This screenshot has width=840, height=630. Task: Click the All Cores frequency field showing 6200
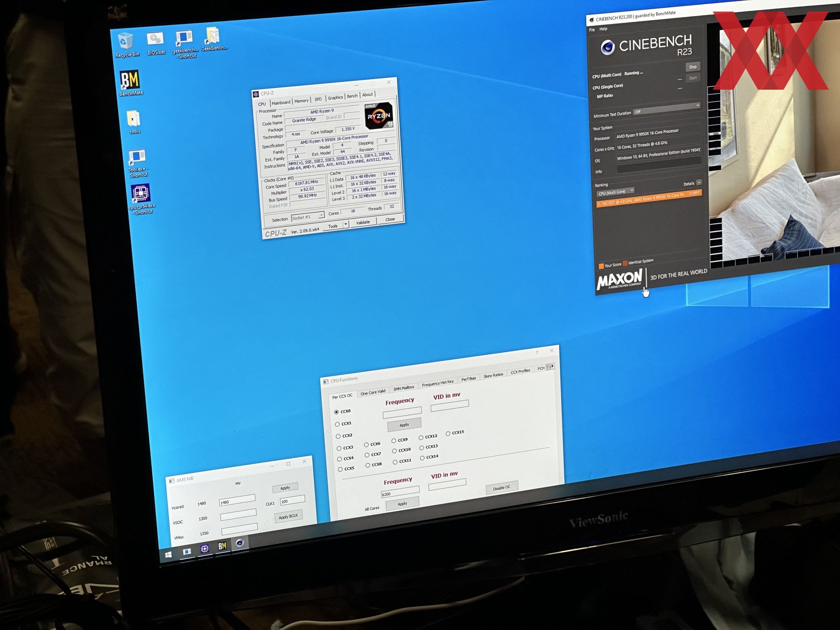(400, 493)
